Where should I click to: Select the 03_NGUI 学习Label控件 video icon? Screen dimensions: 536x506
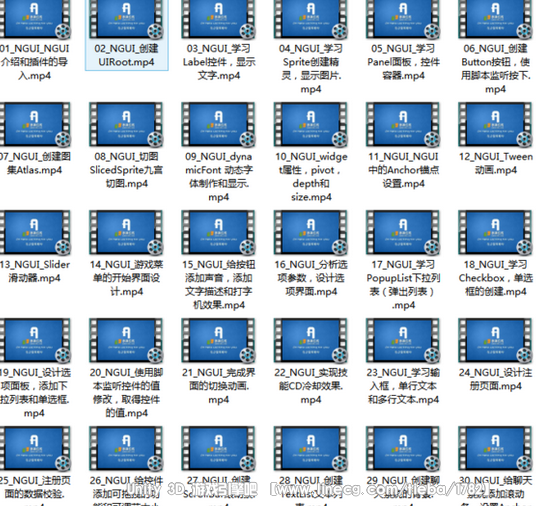[x=219, y=19]
